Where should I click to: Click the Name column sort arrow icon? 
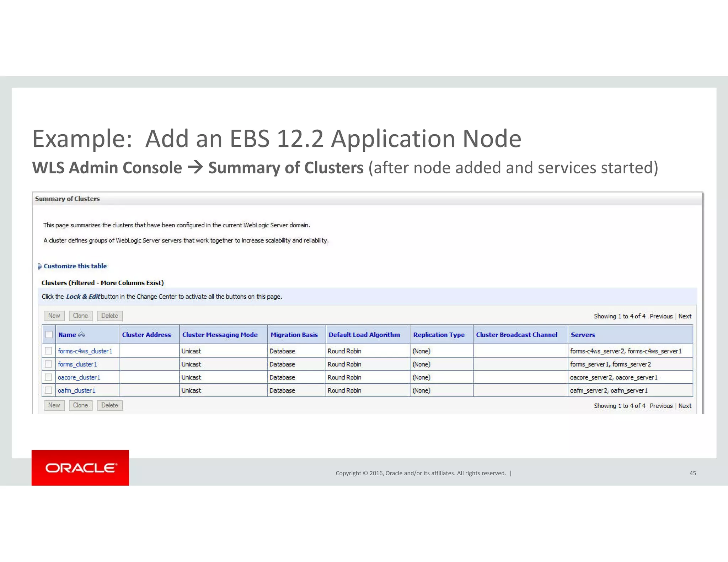81,335
